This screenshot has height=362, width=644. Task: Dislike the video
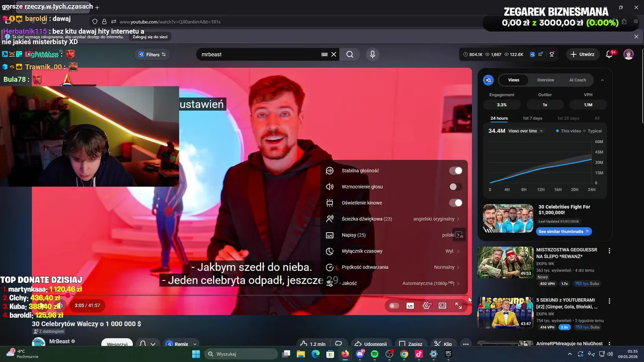[339, 344]
